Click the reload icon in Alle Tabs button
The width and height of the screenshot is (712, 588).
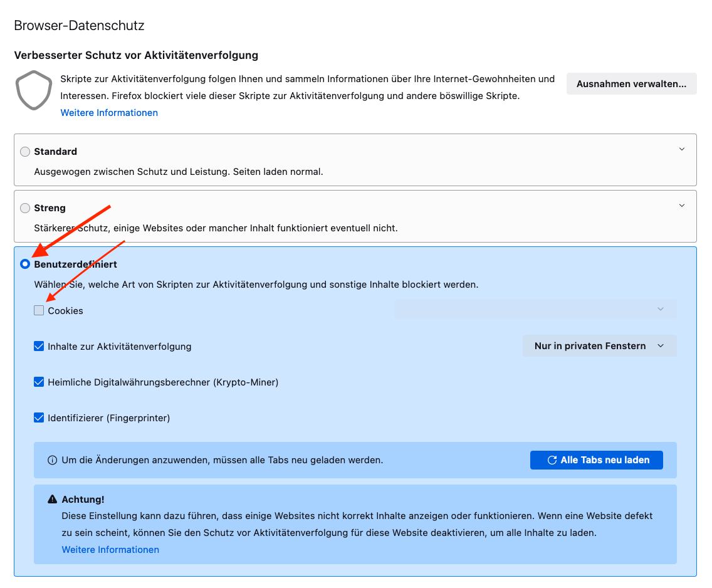pos(552,460)
